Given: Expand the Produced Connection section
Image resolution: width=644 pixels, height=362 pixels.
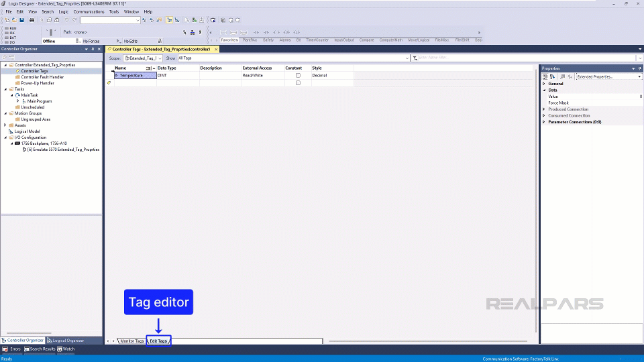Looking at the screenshot, I should [x=544, y=109].
